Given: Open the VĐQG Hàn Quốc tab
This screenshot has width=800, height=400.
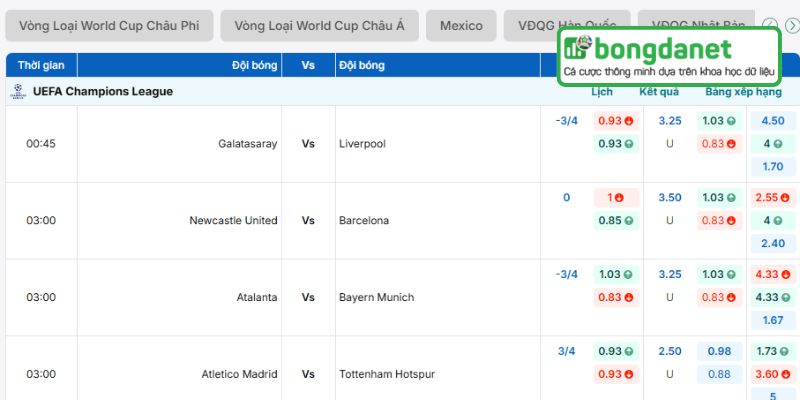Looking at the screenshot, I should point(567,26).
